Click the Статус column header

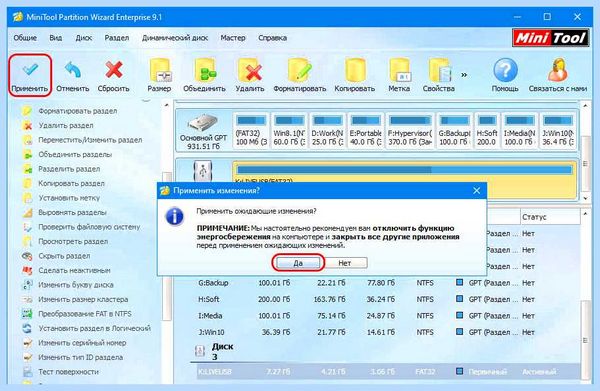click(x=549, y=217)
